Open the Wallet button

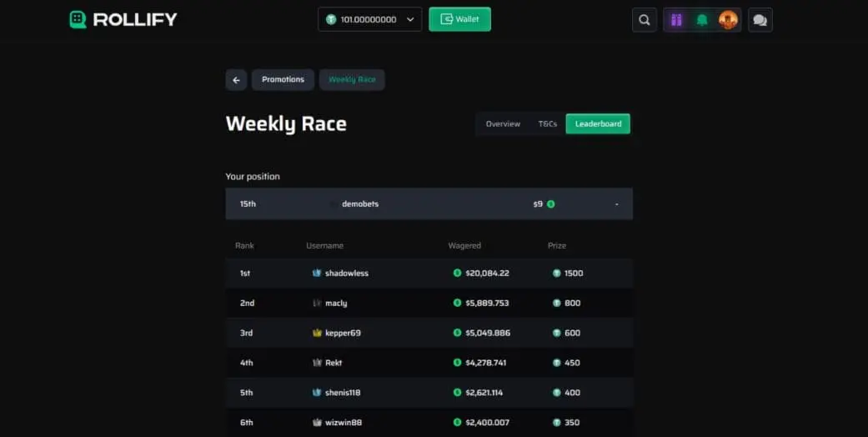pyautogui.click(x=459, y=19)
